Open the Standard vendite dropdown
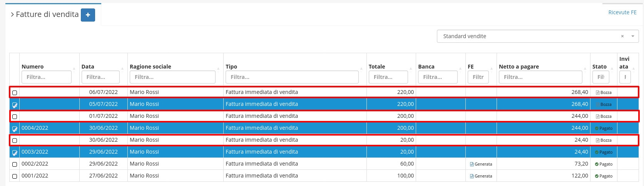The height and width of the screenshot is (186, 644). coord(632,36)
